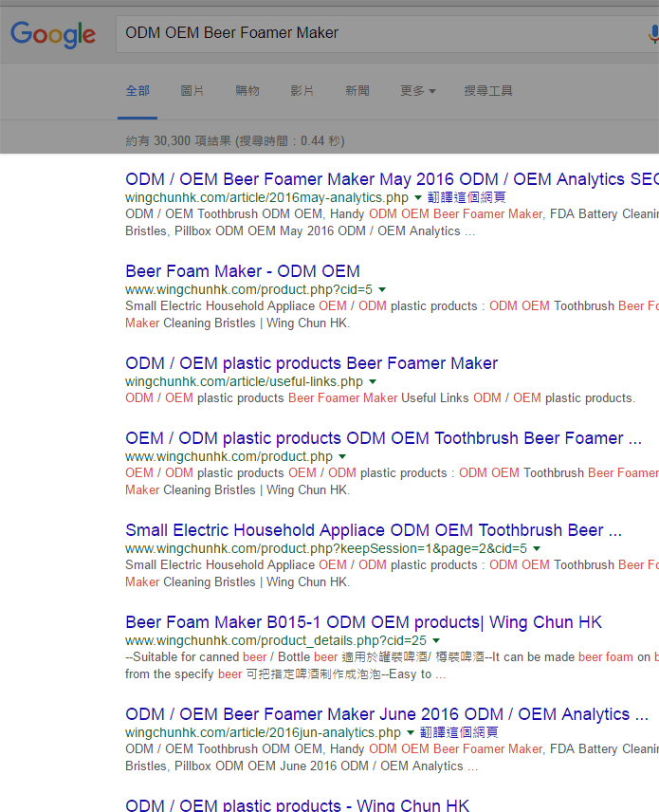This screenshot has width=659, height=812.
Task: Open 'OEM / ODM plastic products ODM OEM Toothbrush' result
Action: coord(383,438)
